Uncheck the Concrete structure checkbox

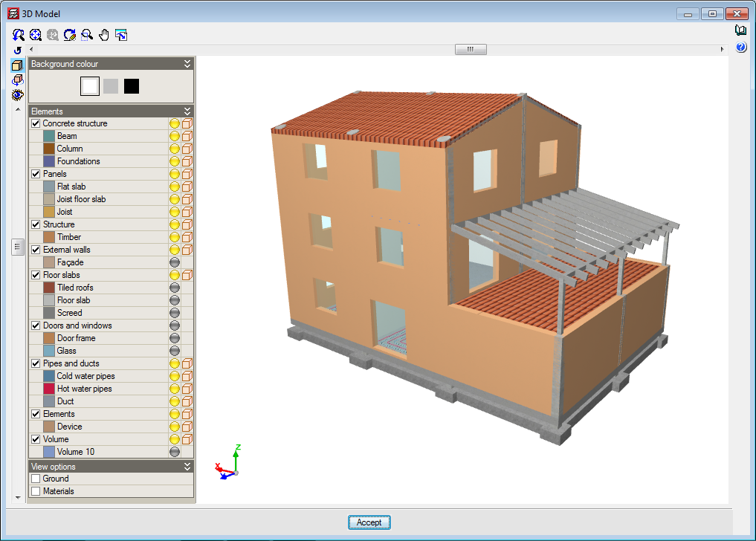[x=36, y=123]
